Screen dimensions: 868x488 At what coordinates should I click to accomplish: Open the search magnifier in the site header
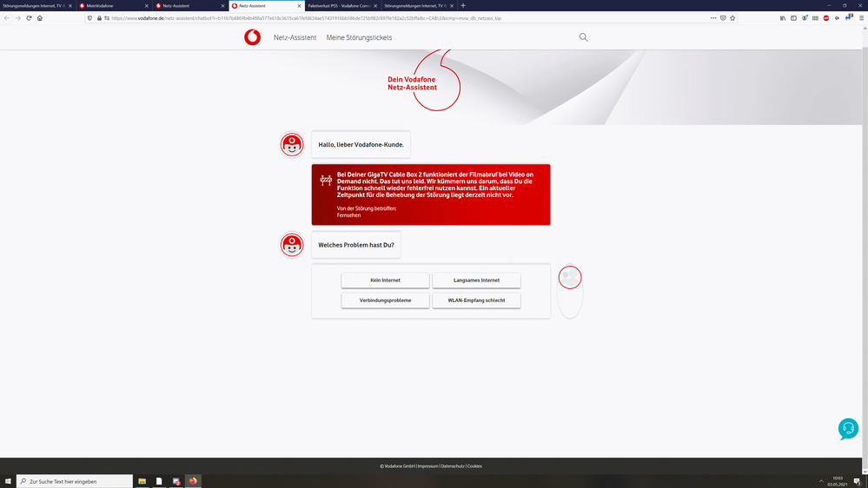[x=584, y=37]
